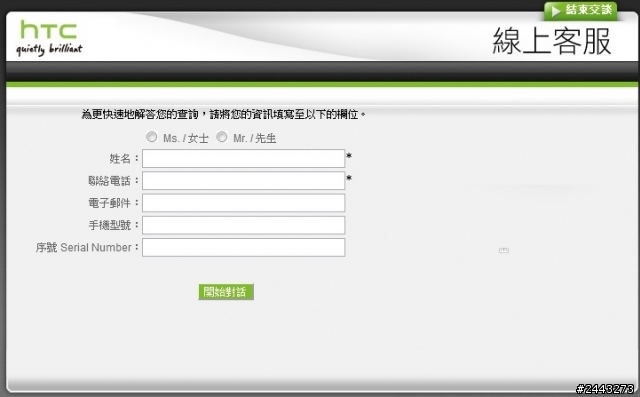Select the Ms. / 女士 radio button

(151, 137)
